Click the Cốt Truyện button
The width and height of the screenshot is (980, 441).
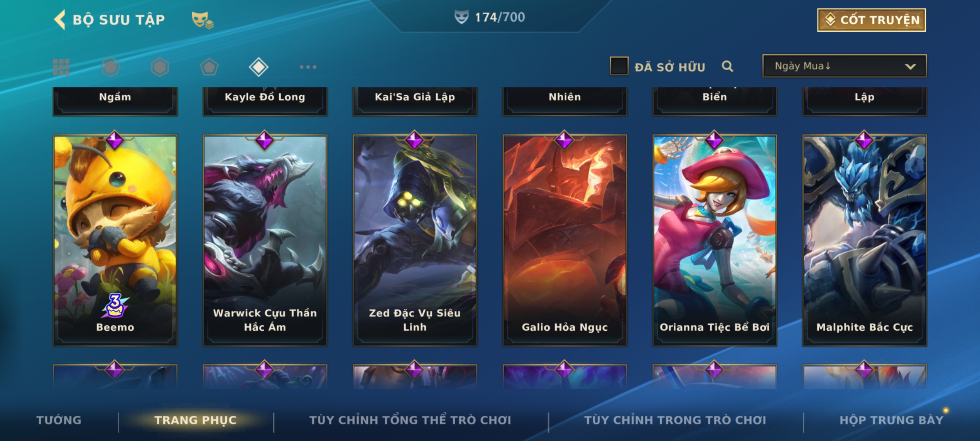871,20
